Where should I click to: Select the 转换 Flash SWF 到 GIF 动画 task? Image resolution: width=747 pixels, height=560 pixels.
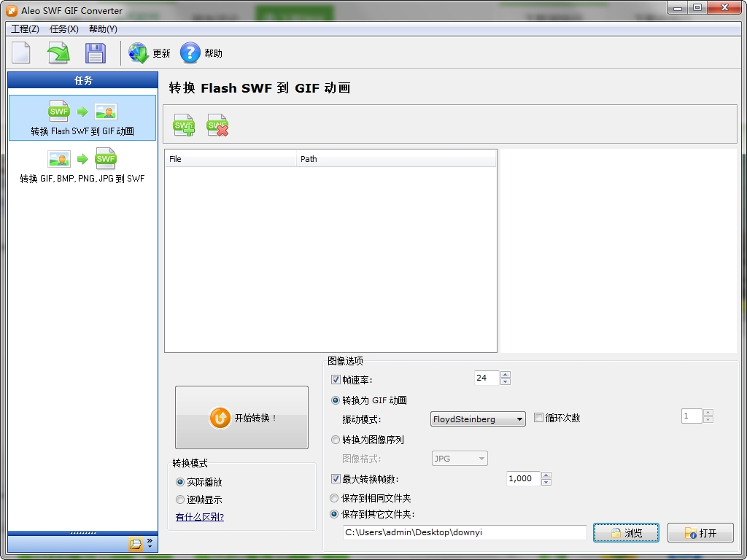point(82,117)
